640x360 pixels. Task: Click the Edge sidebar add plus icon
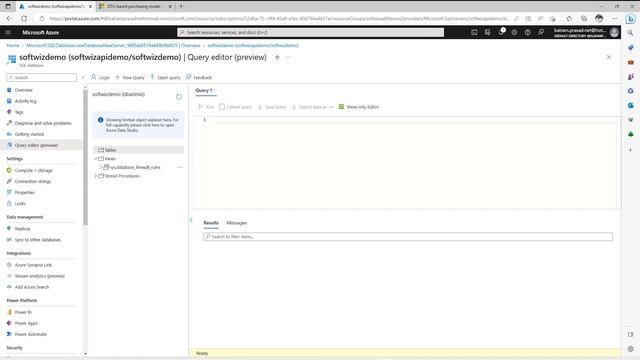pyautogui.click(x=631, y=150)
